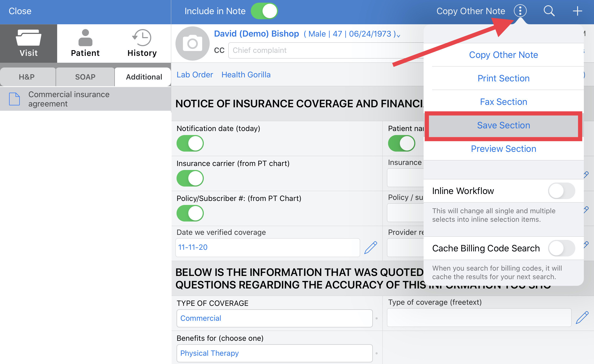Open Benefits for Physical Therapy selector
The width and height of the screenshot is (594, 364).
tap(275, 353)
